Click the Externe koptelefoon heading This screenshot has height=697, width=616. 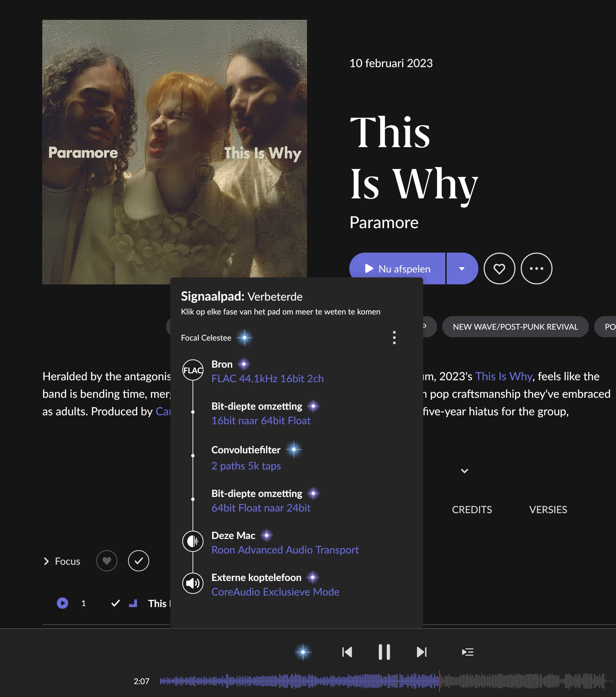[x=256, y=577]
